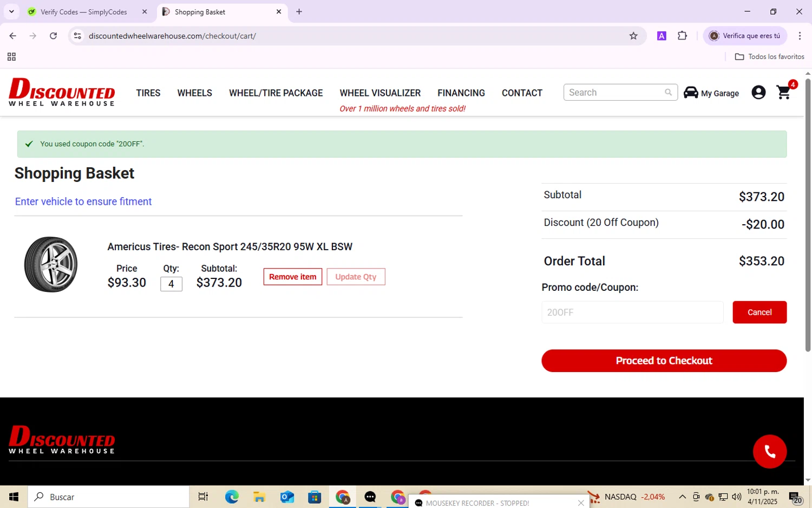Open the Windows Start menu
The width and height of the screenshot is (812, 508).
(14, 497)
